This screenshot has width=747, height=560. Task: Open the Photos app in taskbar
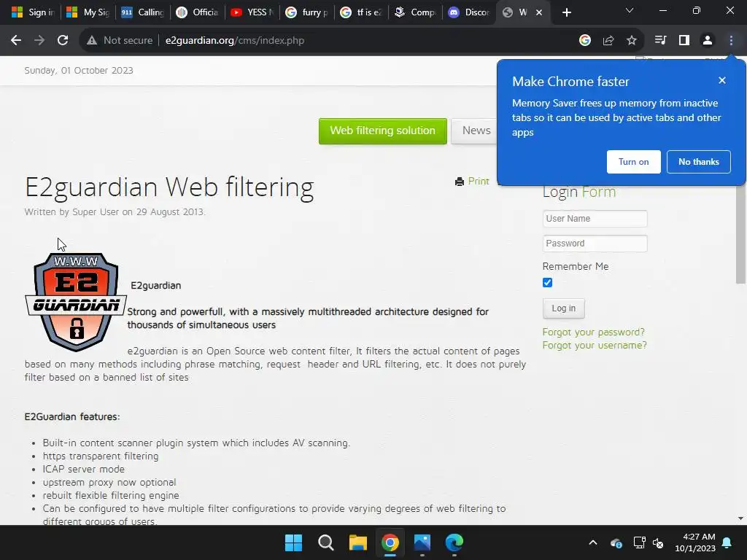pos(422,542)
